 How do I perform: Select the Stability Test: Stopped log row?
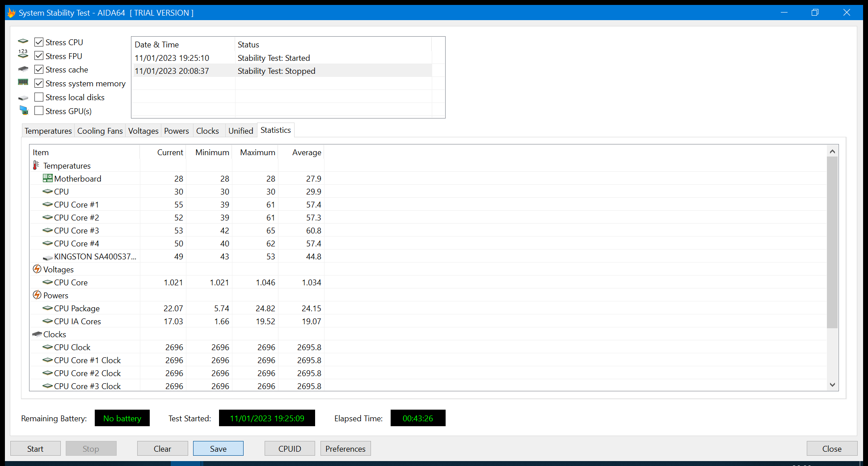(282, 71)
